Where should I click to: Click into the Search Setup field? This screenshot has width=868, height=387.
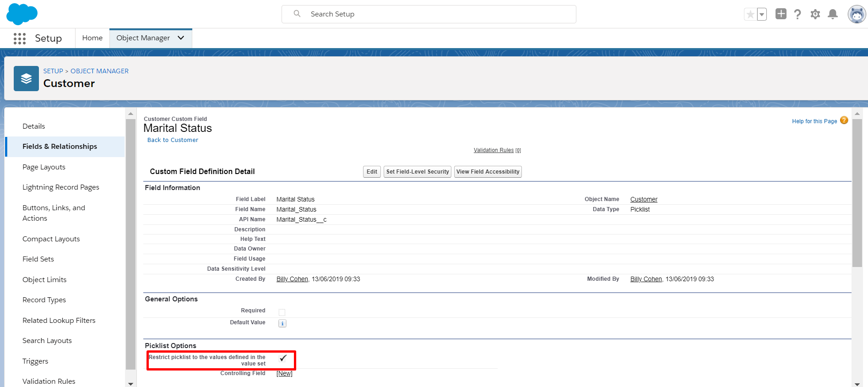click(x=429, y=14)
